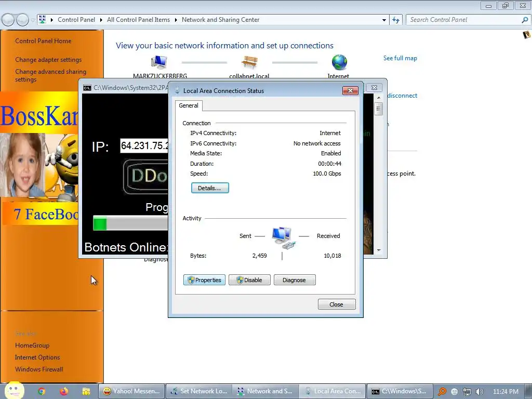
Task: Open Internet Options link
Action: pyautogui.click(x=37, y=357)
